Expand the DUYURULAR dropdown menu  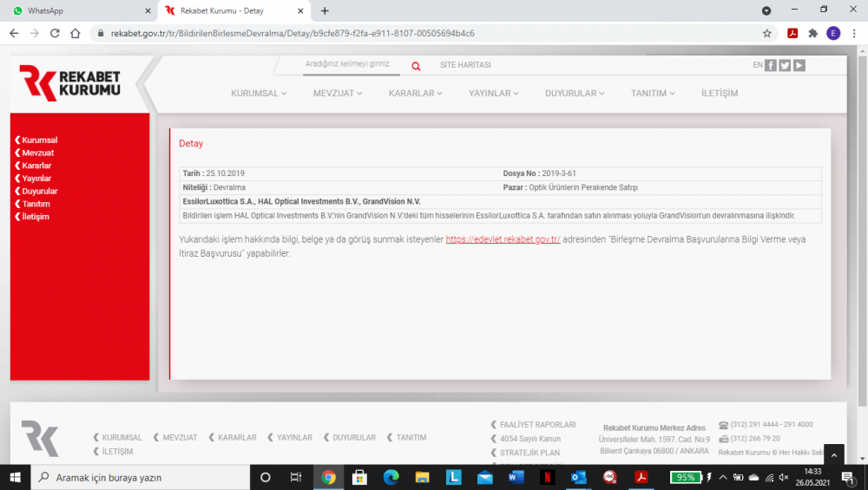(575, 93)
